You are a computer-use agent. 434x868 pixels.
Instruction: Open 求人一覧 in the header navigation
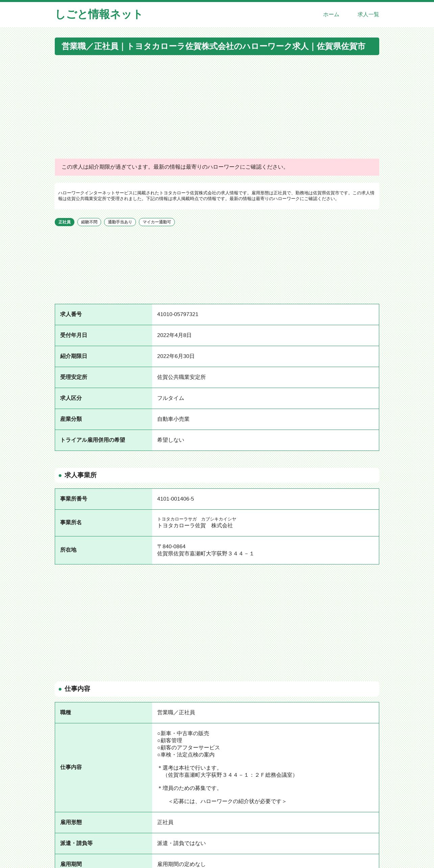click(368, 15)
